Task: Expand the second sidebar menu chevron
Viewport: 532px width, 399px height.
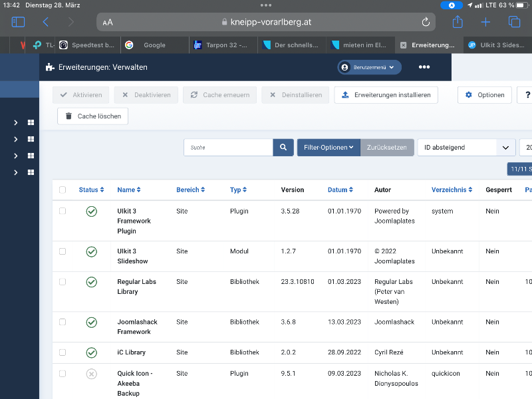Action: pos(15,139)
